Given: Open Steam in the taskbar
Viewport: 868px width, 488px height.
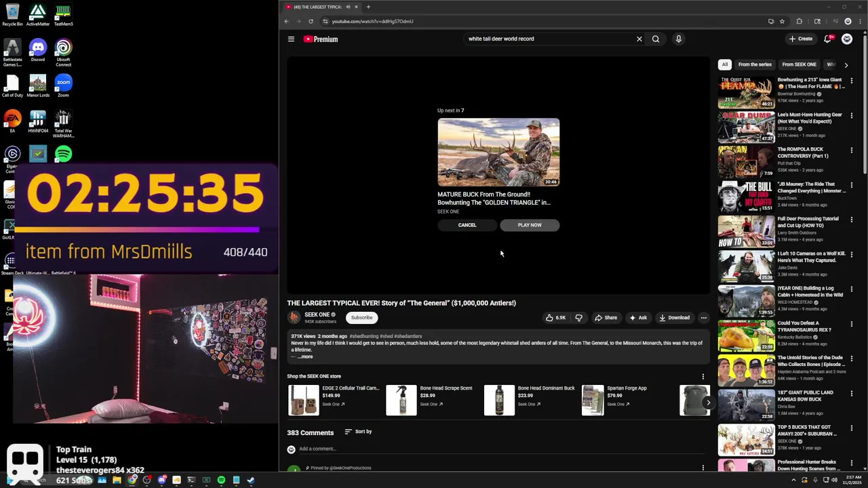Looking at the screenshot, I should pyautogui.click(x=251, y=480).
